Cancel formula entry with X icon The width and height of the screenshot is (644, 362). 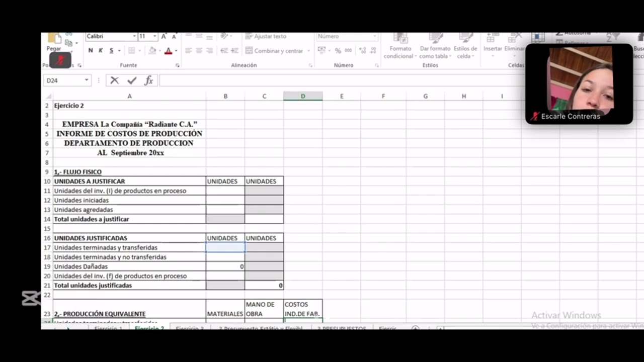click(x=115, y=80)
